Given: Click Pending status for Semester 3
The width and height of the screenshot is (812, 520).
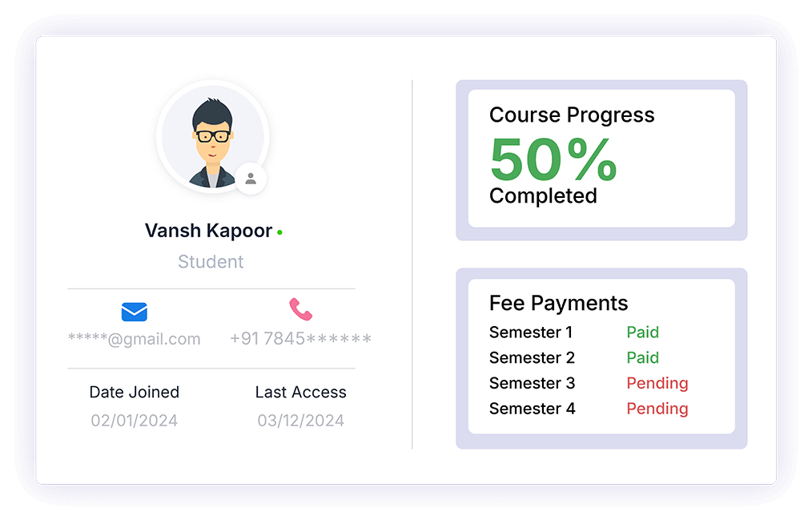Looking at the screenshot, I should 657,384.
